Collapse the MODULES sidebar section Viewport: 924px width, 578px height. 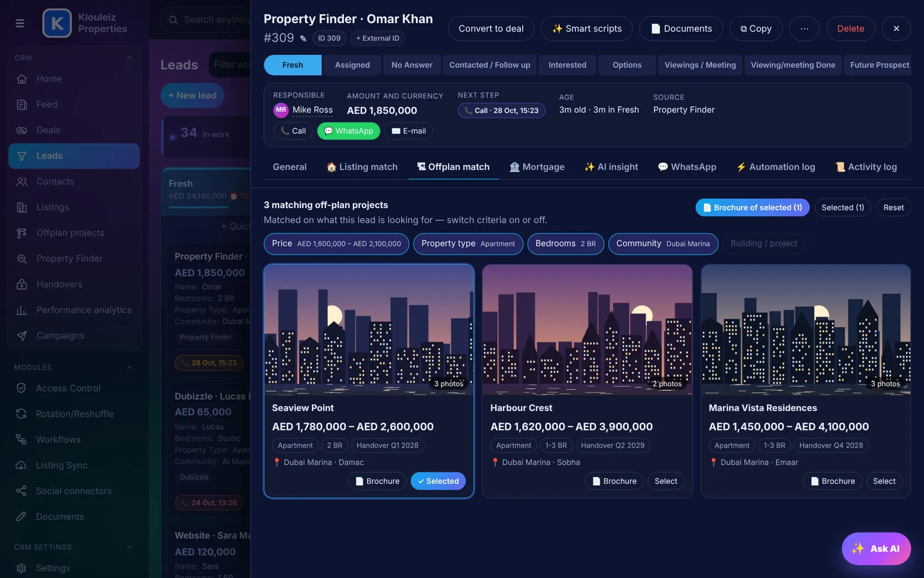129,367
